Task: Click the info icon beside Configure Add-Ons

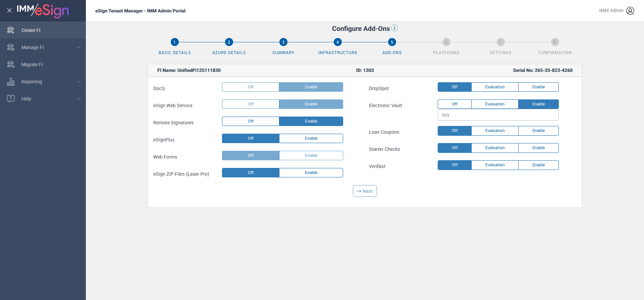Action: (x=395, y=28)
